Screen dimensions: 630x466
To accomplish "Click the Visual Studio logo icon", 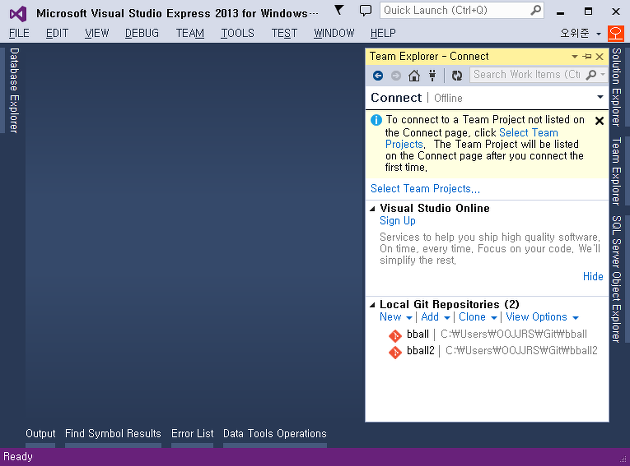I will point(18,14).
